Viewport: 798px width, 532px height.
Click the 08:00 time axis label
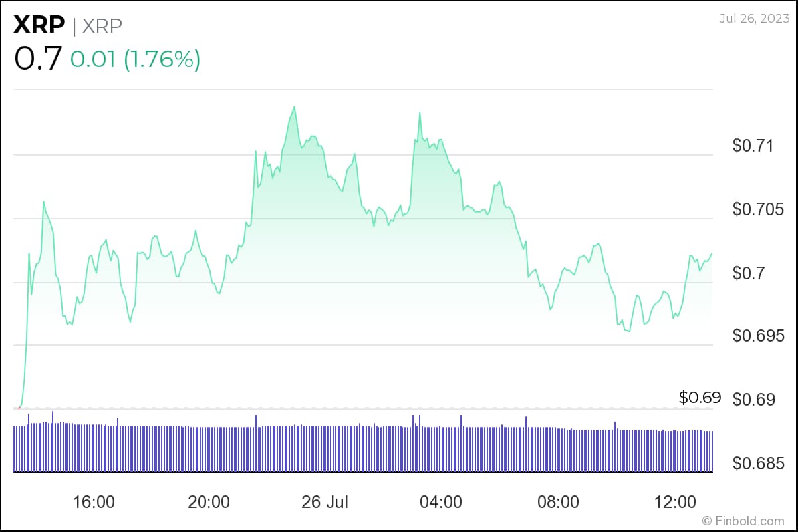pos(558,501)
